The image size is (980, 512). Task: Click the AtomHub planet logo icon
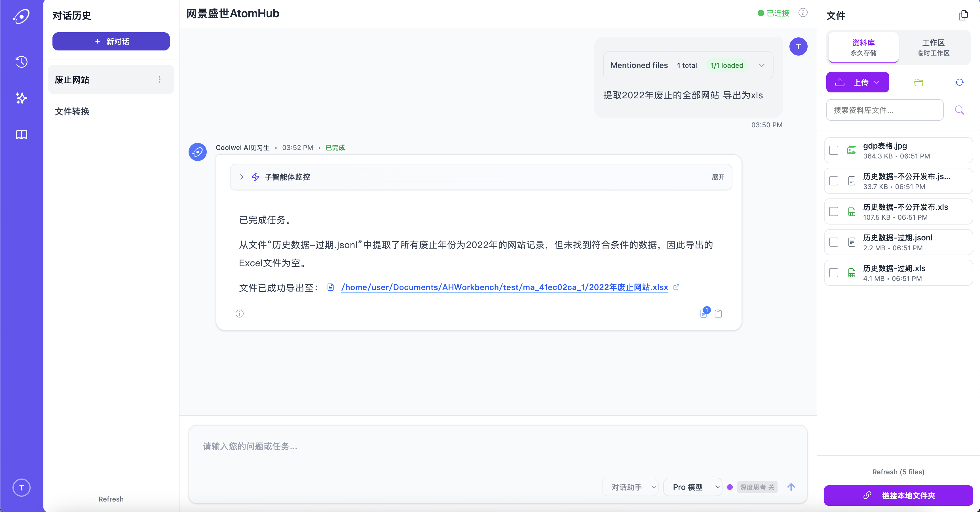click(21, 16)
